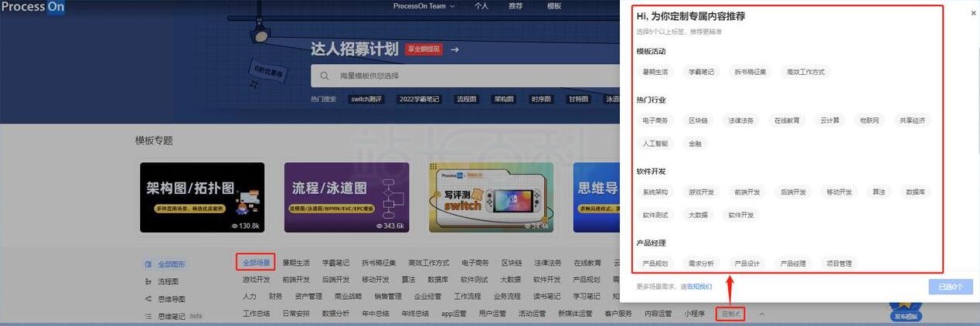The height and width of the screenshot is (326, 980).
Task: Close the recommendation panel with the X
Action: pos(973,13)
